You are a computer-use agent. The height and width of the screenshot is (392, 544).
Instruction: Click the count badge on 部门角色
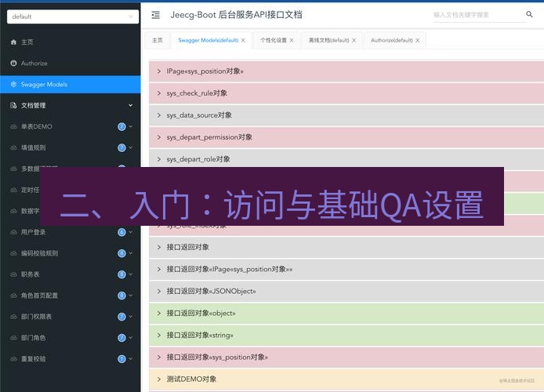(x=121, y=338)
